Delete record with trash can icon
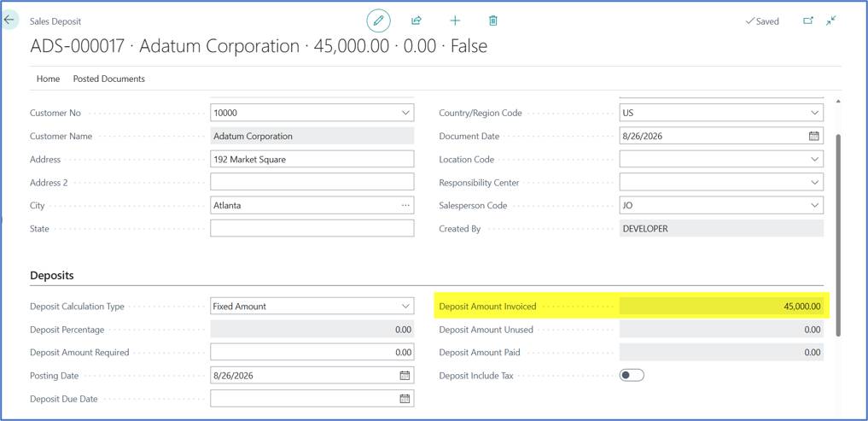Screen dimensions: 868x421 tap(493, 21)
